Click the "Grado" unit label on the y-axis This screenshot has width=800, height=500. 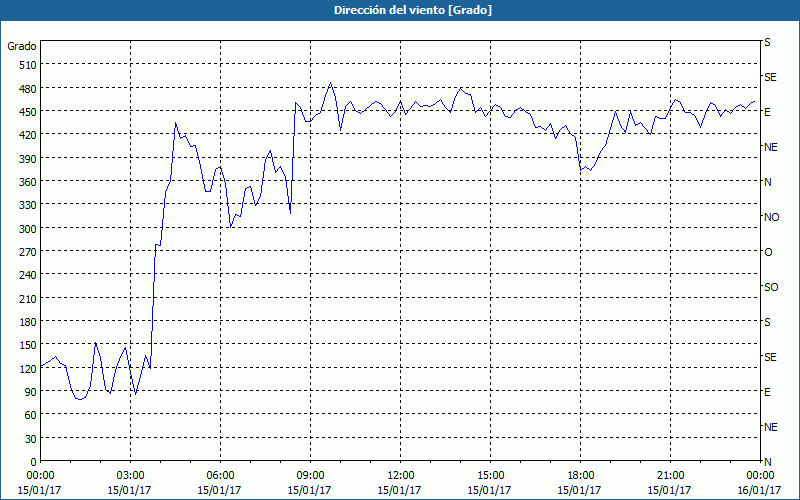pyautogui.click(x=22, y=46)
